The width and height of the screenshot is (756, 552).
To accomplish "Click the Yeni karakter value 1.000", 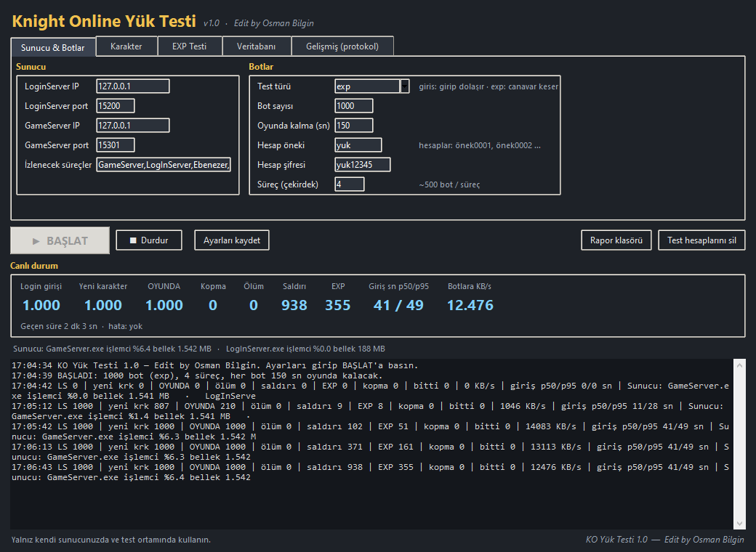I will point(103,305).
